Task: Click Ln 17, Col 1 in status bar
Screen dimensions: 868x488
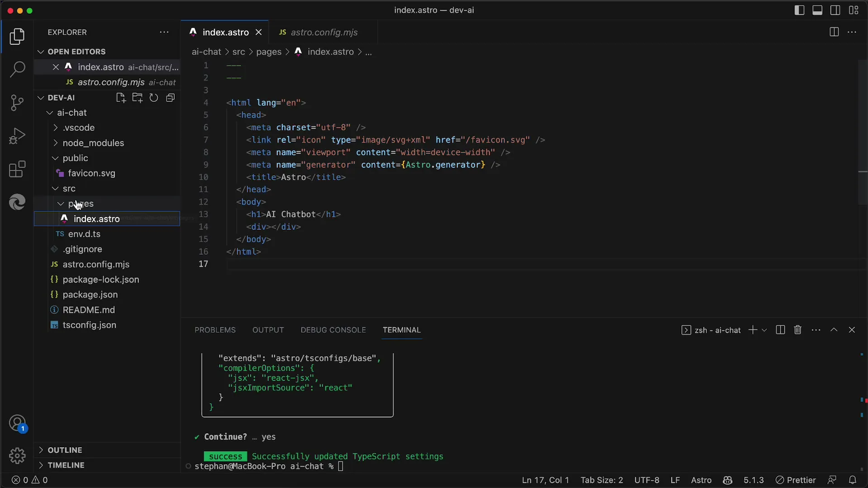Action: pyautogui.click(x=545, y=480)
